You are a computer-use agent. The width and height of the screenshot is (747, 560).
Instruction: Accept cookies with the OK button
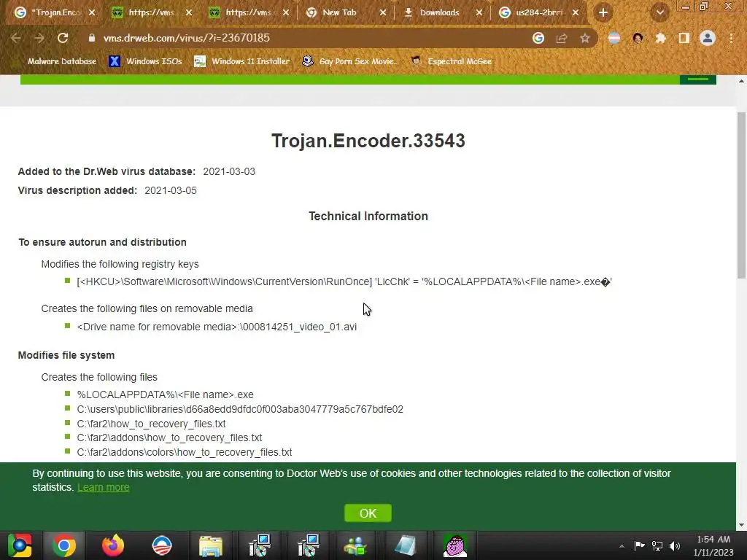point(368,513)
